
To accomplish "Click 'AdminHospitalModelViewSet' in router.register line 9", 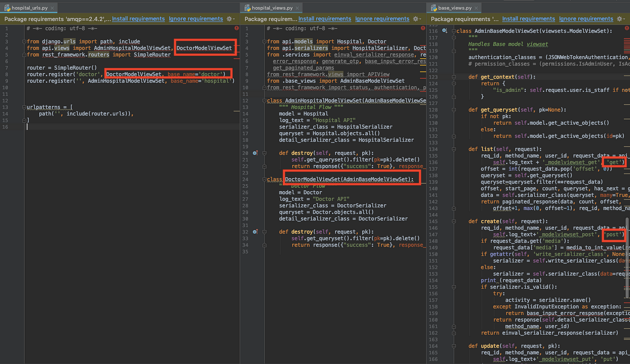I will 126,81.
